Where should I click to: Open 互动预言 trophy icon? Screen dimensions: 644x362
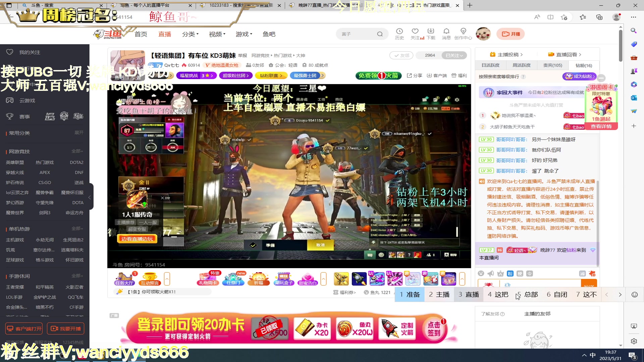(x=150, y=279)
